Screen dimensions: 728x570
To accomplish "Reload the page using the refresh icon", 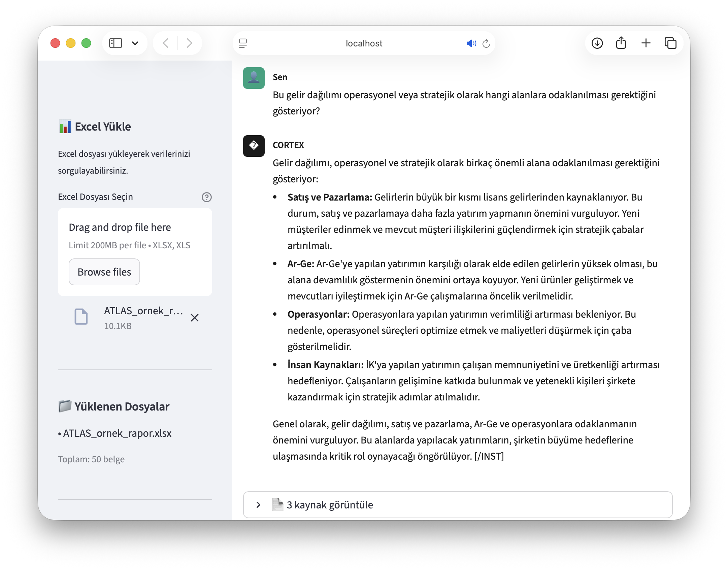I will point(486,43).
